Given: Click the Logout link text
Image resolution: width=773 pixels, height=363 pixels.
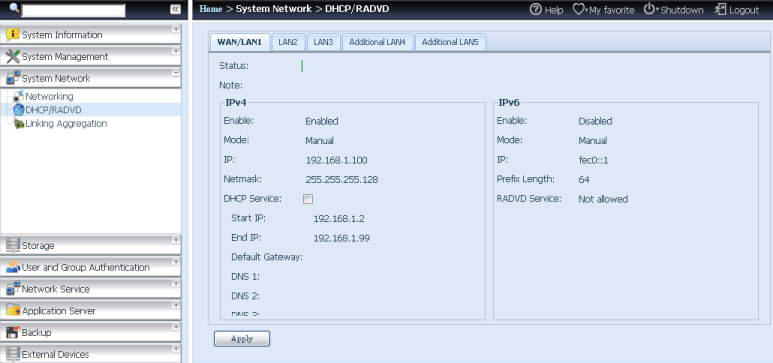Looking at the screenshot, I should tap(744, 10).
